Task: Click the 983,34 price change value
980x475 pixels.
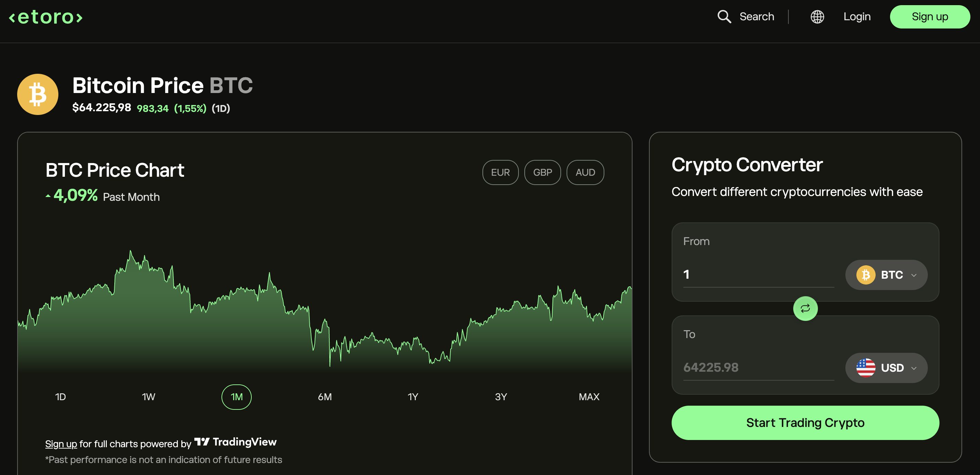Action: [152, 108]
